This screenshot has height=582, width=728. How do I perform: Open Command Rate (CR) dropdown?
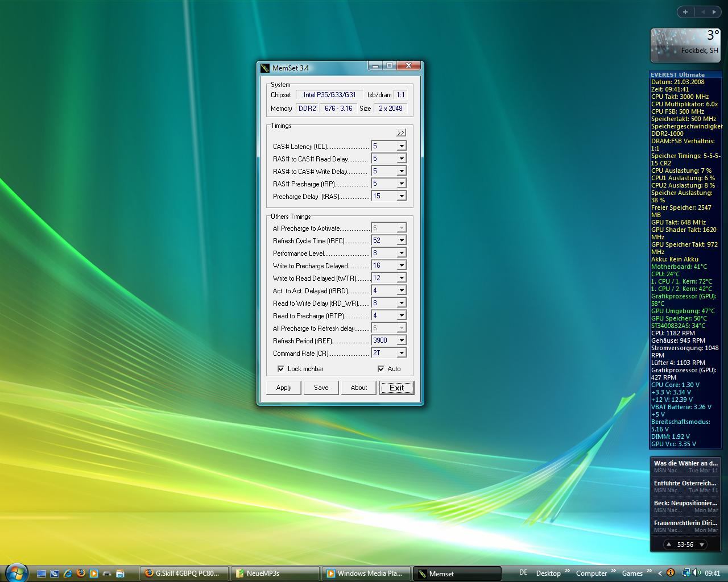pos(402,353)
